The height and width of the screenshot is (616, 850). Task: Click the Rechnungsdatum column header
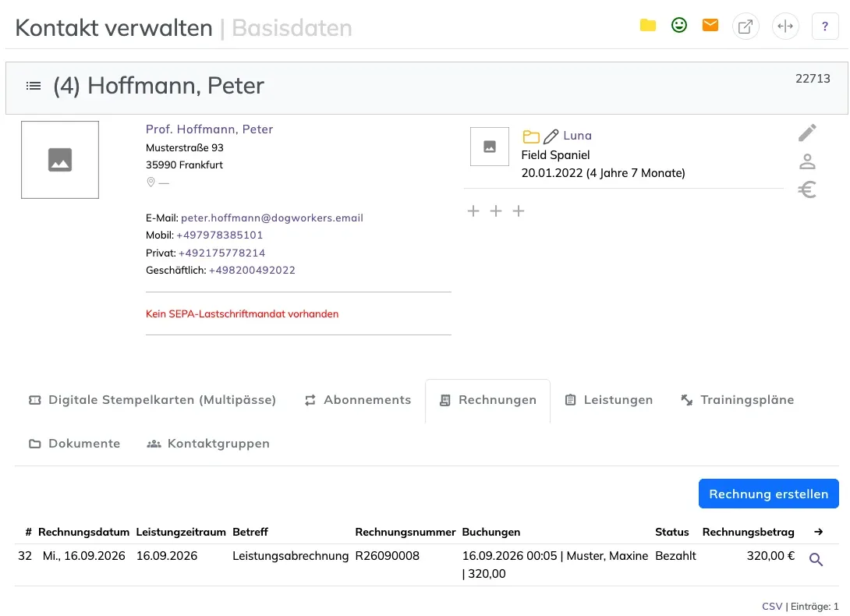(x=84, y=532)
